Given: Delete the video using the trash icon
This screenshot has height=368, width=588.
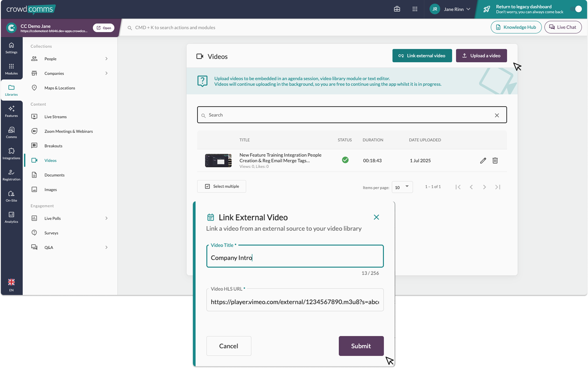Looking at the screenshot, I should coord(496,160).
